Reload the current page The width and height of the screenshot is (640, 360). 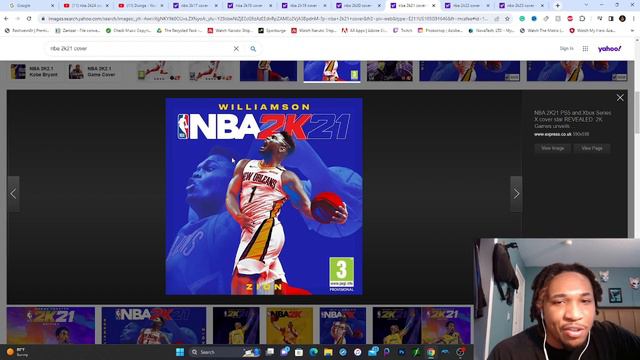click(x=29, y=19)
